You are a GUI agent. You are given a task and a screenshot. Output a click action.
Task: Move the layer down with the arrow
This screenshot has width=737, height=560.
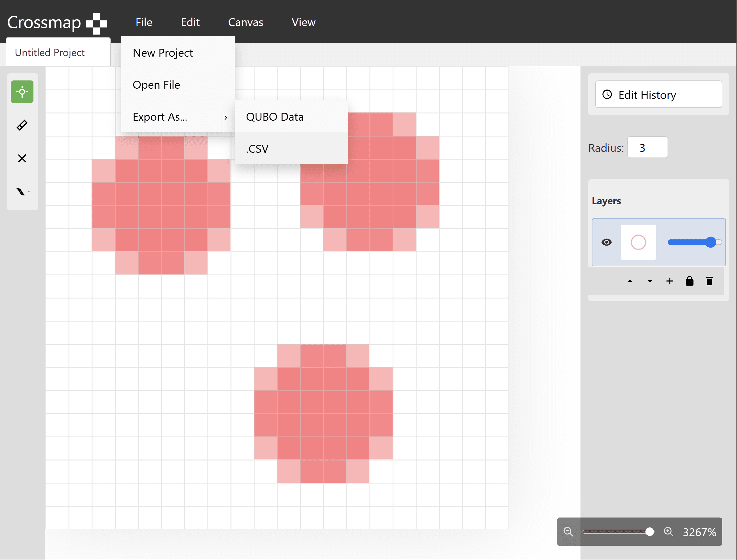click(650, 281)
